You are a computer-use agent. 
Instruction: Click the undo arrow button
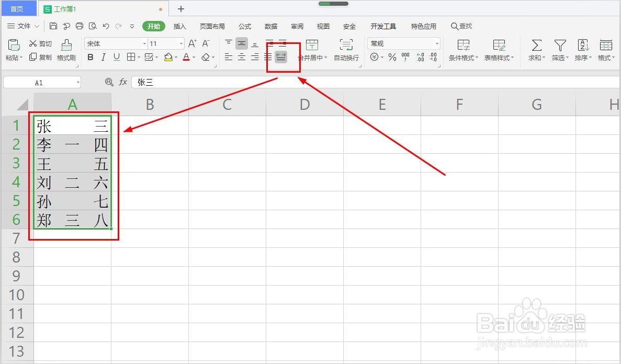pyautogui.click(x=106, y=25)
